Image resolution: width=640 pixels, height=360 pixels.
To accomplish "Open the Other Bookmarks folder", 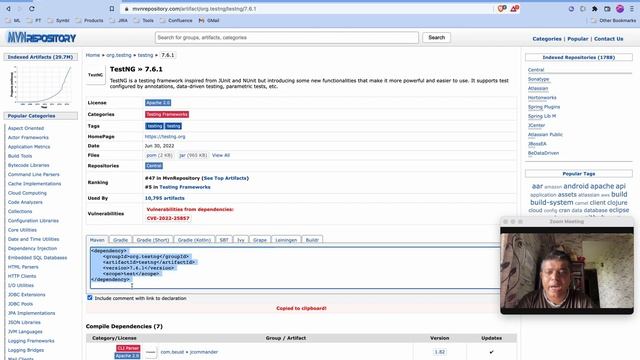I will [613, 20].
